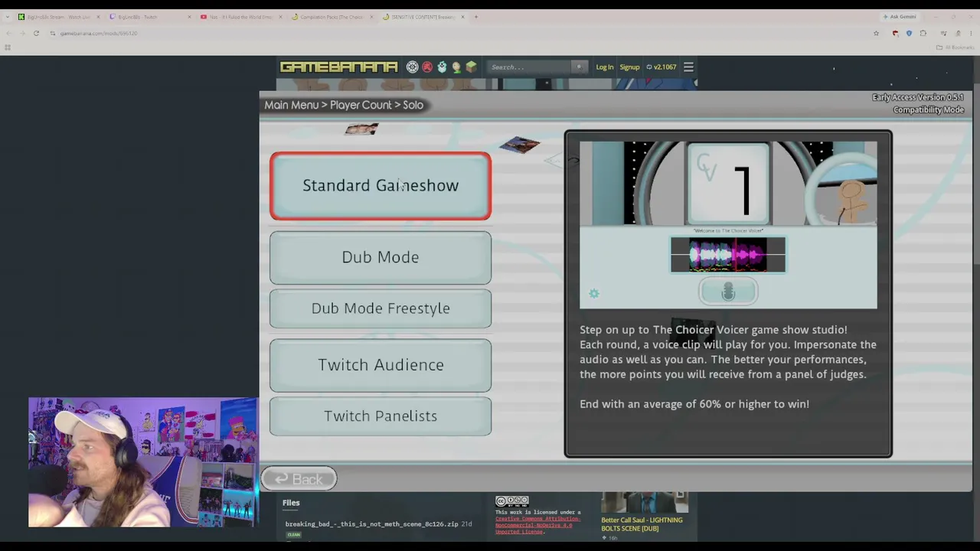Go back in browser history
The width and height of the screenshot is (980, 551).
tap(8, 34)
